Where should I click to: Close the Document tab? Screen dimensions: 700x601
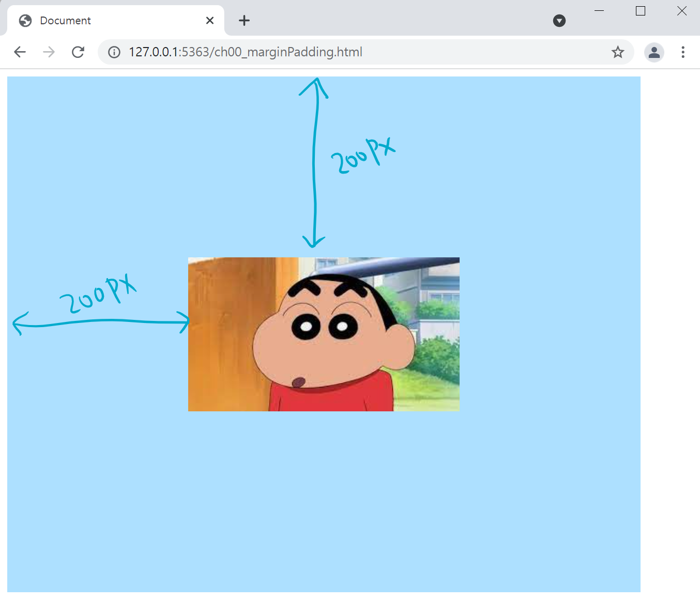(210, 21)
